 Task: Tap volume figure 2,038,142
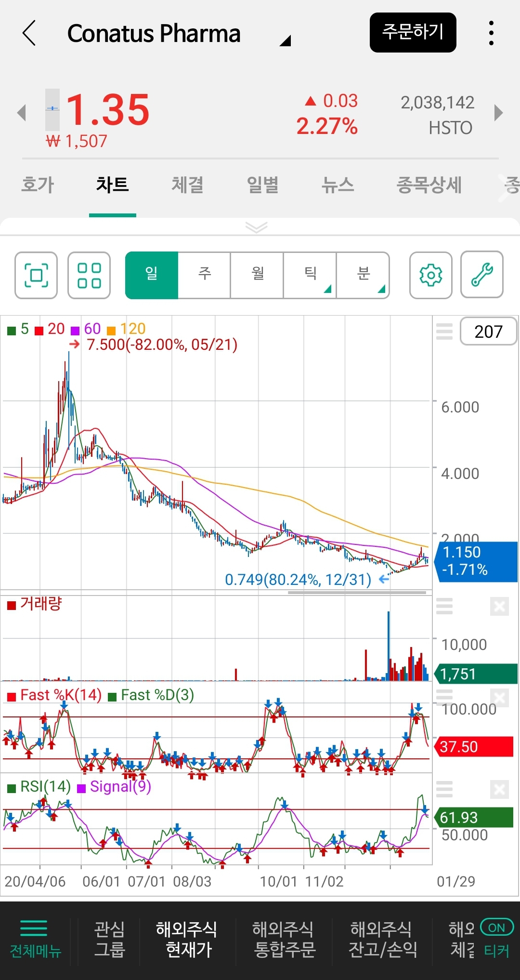[x=438, y=103]
